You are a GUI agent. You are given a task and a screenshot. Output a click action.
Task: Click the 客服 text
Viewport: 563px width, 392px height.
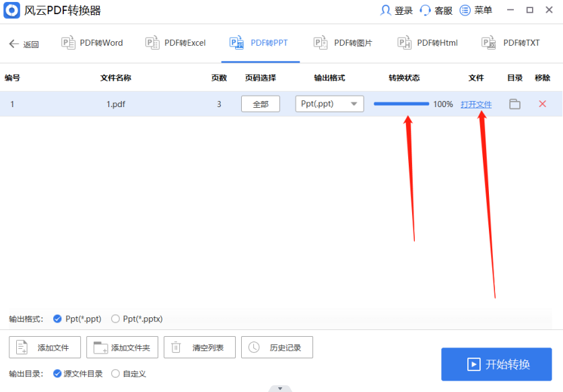pos(443,11)
